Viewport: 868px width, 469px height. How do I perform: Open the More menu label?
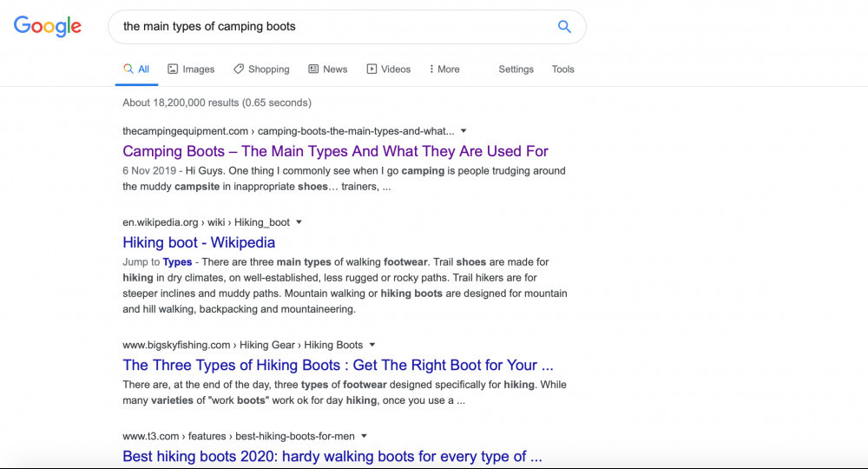(x=449, y=69)
